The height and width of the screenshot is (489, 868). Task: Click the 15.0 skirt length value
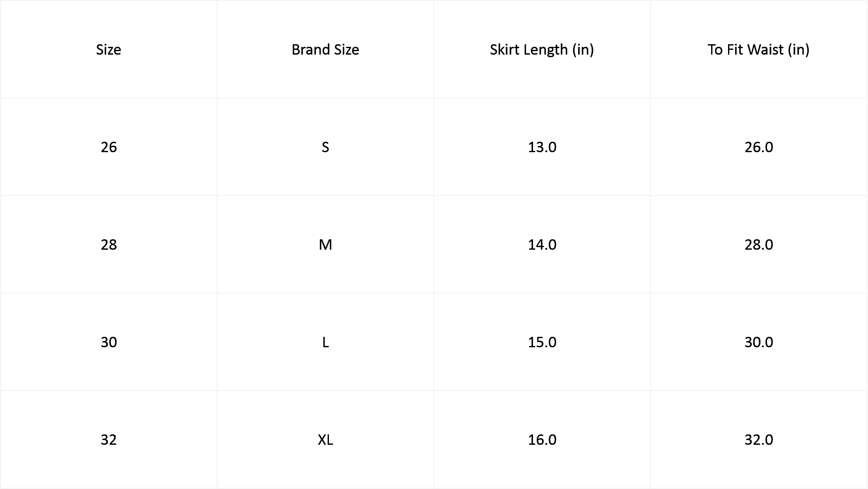(542, 342)
